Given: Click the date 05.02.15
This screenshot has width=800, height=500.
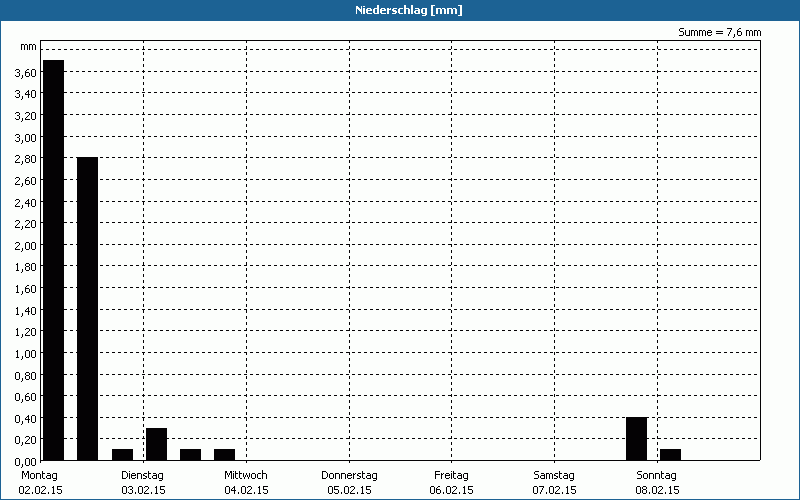Looking at the screenshot, I should coord(349,490).
